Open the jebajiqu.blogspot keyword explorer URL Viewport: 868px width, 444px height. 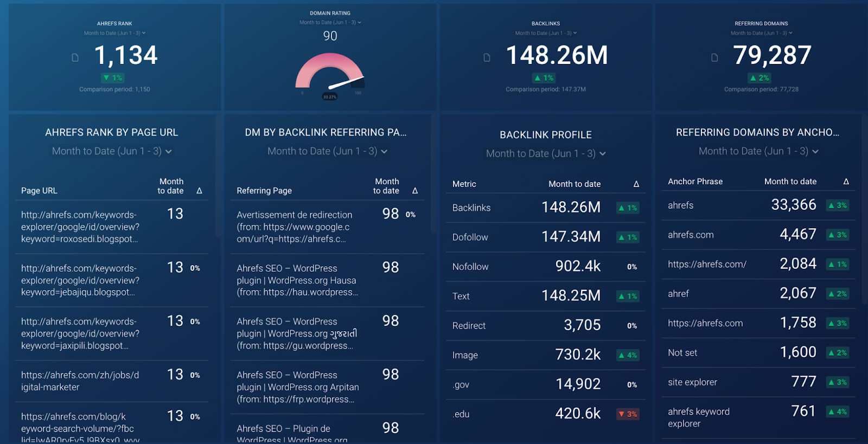80,280
